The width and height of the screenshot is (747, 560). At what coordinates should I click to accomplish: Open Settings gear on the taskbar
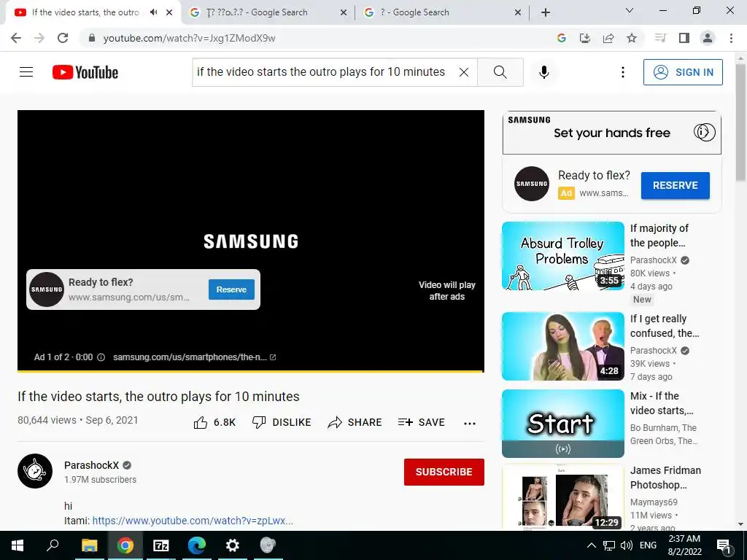pyautogui.click(x=233, y=545)
